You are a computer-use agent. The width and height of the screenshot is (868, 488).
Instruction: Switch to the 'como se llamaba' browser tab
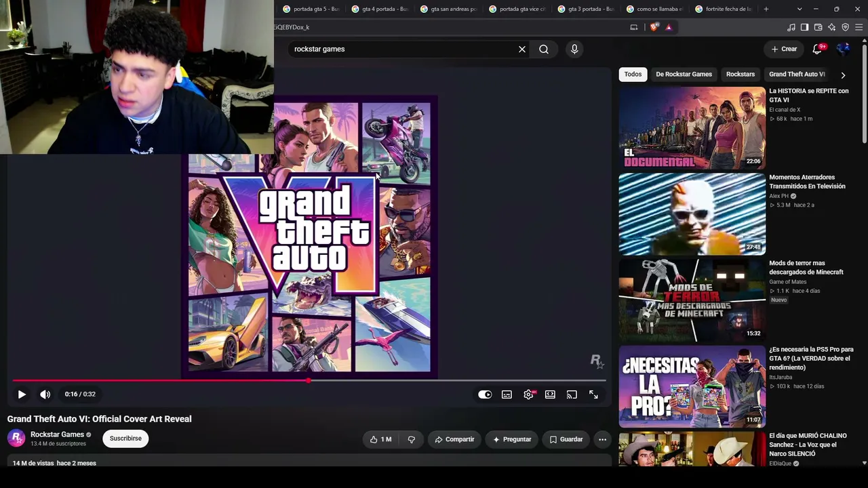coord(654,9)
